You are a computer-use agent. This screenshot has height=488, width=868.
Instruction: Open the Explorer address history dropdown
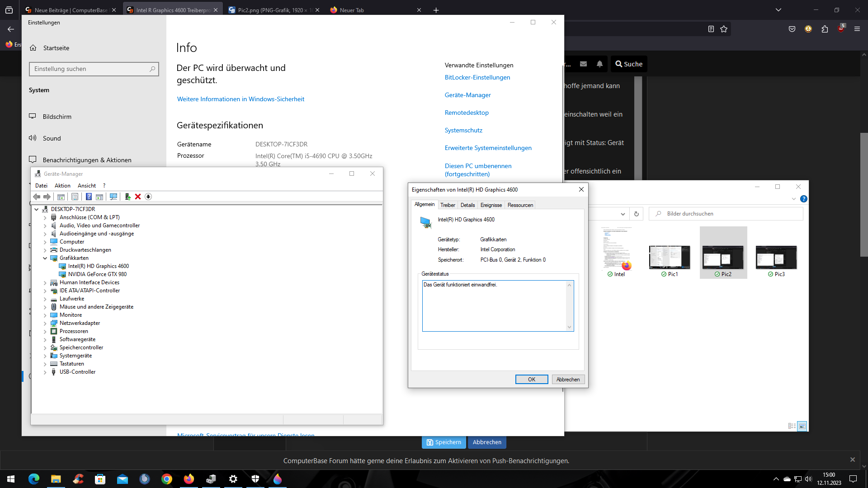(x=623, y=214)
